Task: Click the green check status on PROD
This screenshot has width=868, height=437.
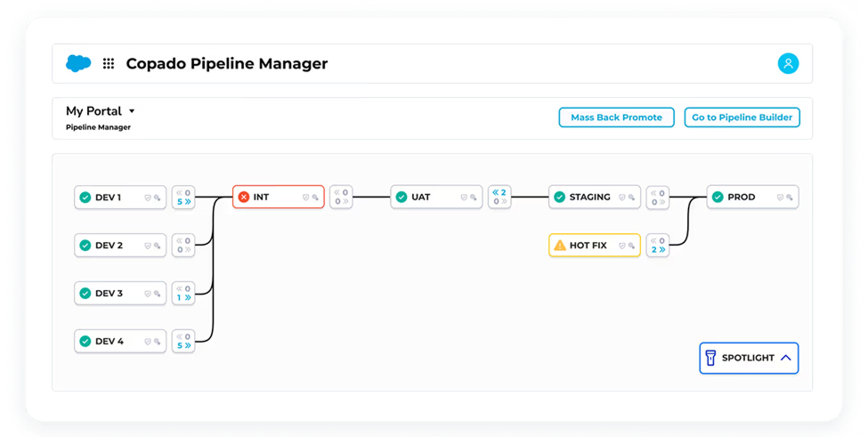Action: point(718,197)
